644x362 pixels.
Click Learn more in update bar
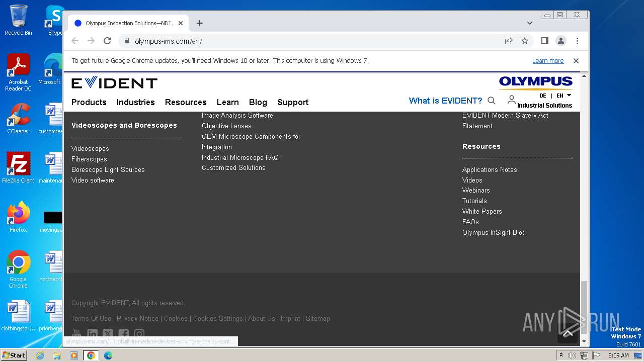pyautogui.click(x=548, y=61)
